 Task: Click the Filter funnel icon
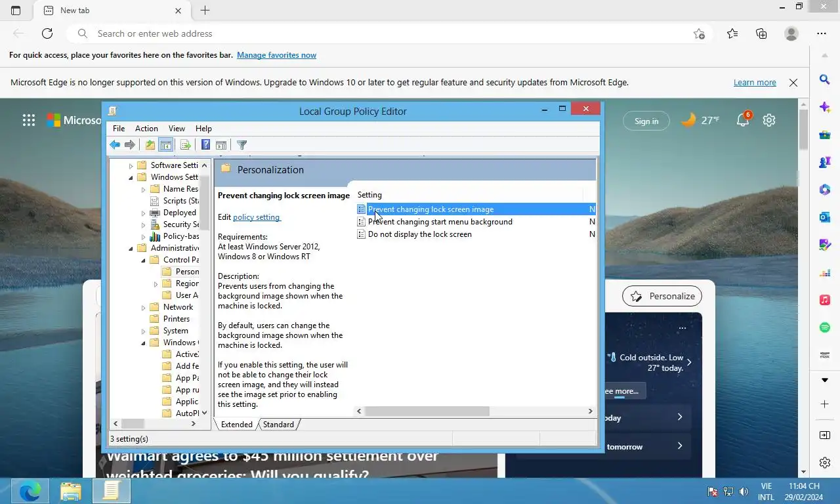tap(241, 145)
